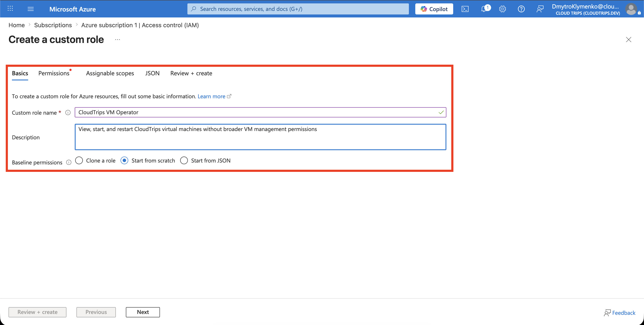Open Cloud Shell from the top bar
This screenshot has width=644, height=325.
point(465,9)
